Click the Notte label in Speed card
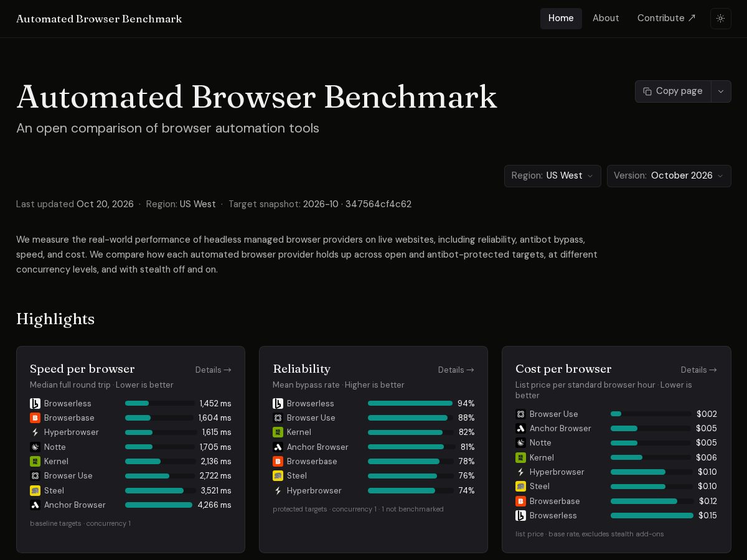This screenshot has height=560, width=747. [x=55, y=447]
